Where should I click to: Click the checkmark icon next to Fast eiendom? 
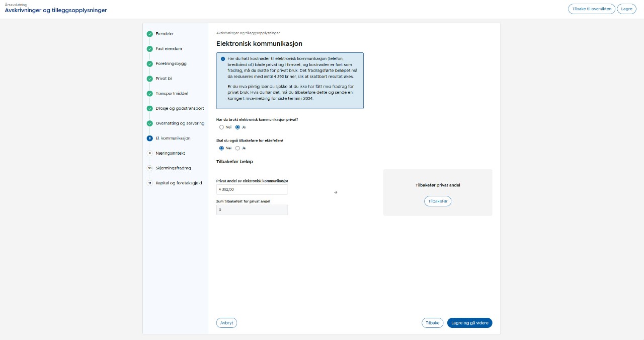[149, 49]
